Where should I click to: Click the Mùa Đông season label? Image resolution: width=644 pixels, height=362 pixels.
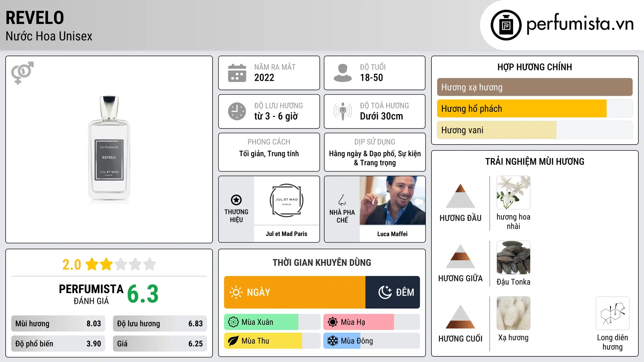point(357,341)
